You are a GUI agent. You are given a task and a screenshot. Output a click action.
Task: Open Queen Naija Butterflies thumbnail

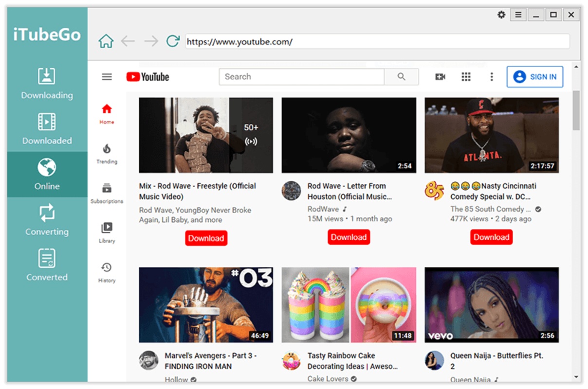coord(492,305)
